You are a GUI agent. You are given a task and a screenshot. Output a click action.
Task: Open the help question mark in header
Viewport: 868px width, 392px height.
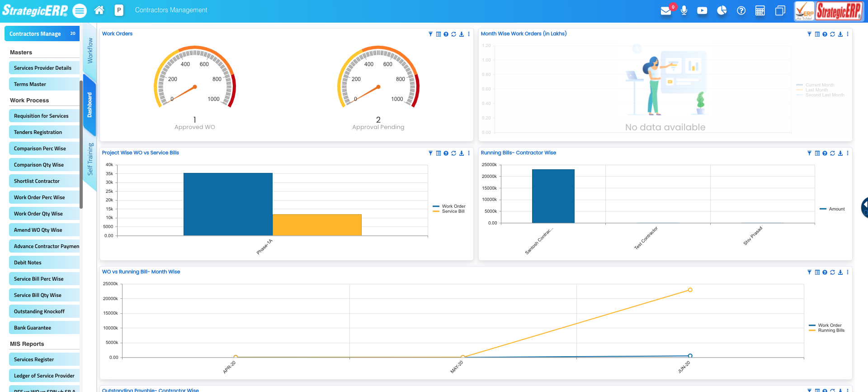pyautogui.click(x=741, y=10)
